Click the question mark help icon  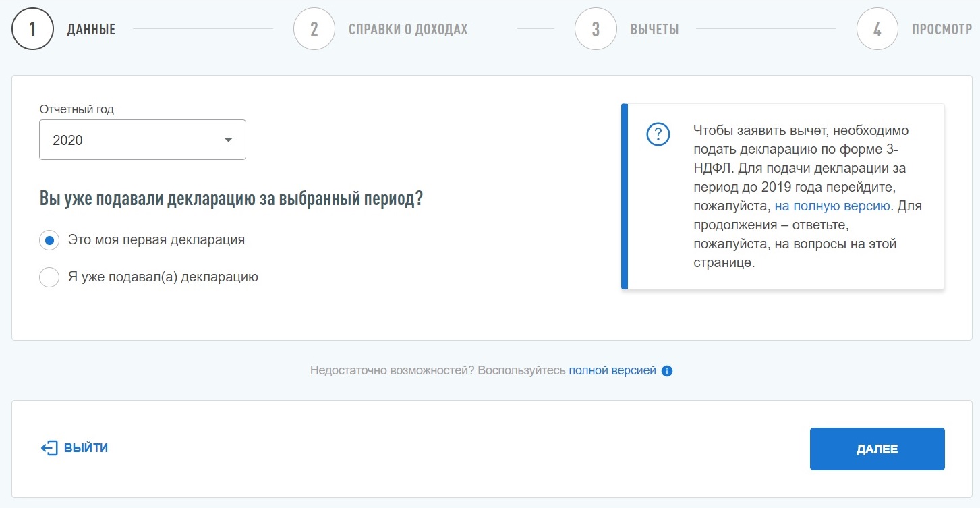(658, 135)
